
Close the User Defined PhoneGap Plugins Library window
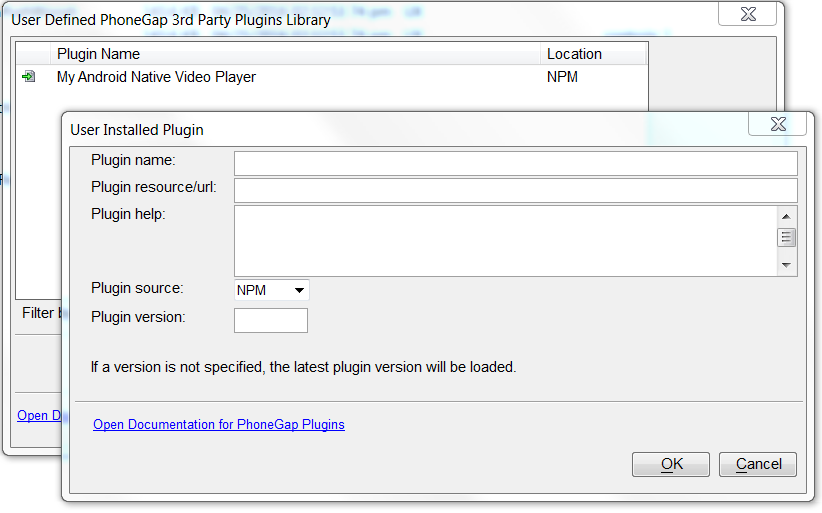[x=748, y=14]
